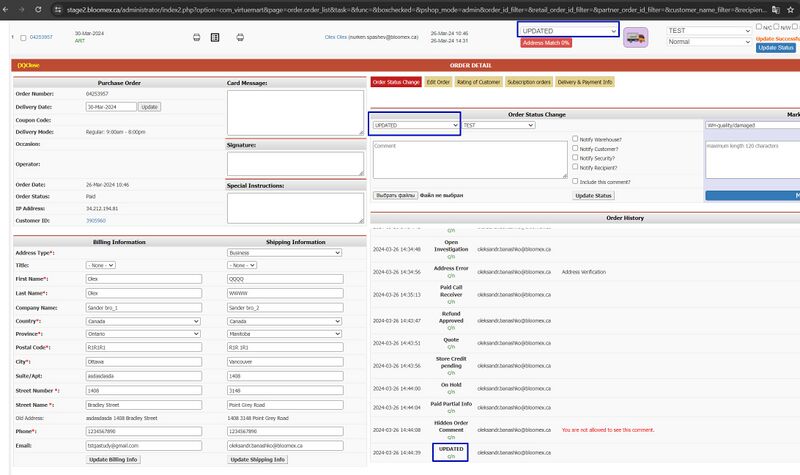The width and height of the screenshot is (800, 475).
Task: Click into the Comment text area
Action: click(470, 160)
